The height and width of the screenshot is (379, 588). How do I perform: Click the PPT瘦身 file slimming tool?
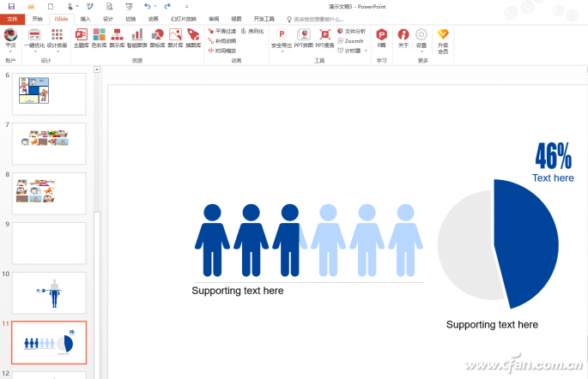[324, 39]
